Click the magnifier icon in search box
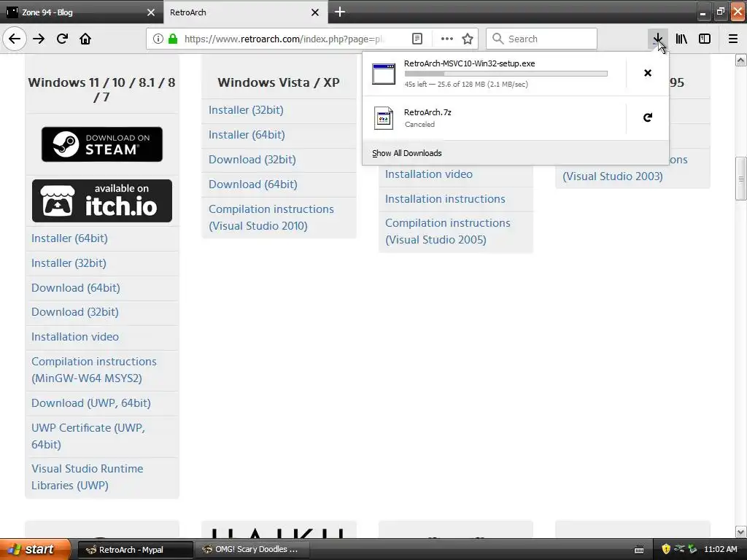This screenshot has width=747, height=560. [498, 39]
